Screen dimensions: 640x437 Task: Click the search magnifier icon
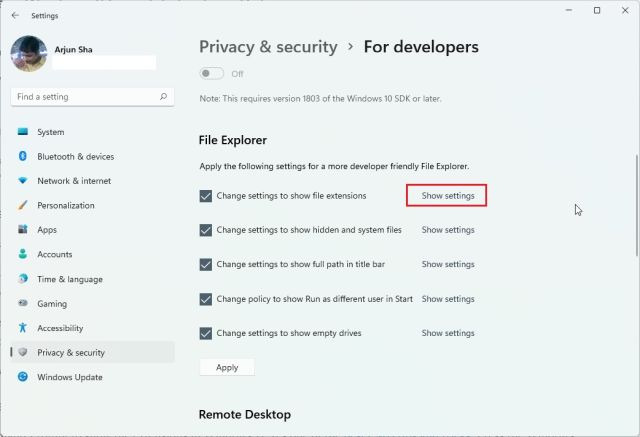tap(163, 97)
